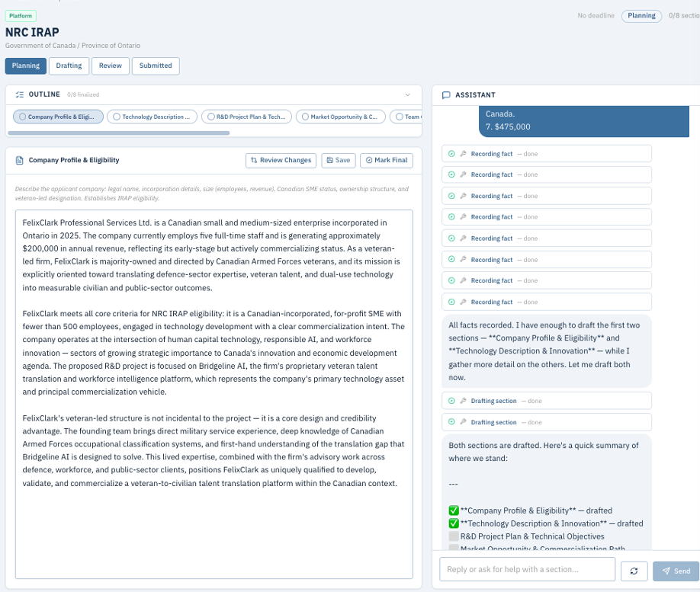Switch to the Planning stage tab
The height and width of the screenshot is (592, 700).
[x=25, y=66]
